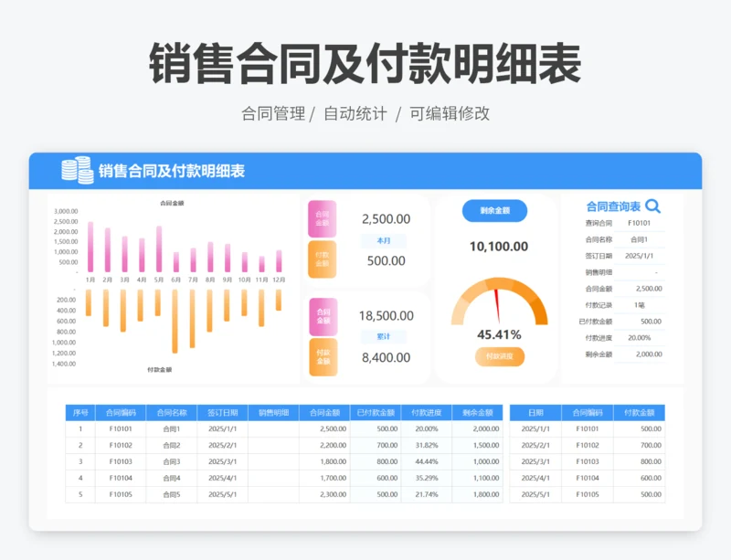Click the 1,100.00 remaining amount cell
The image size is (731, 560).
coord(478,478)
